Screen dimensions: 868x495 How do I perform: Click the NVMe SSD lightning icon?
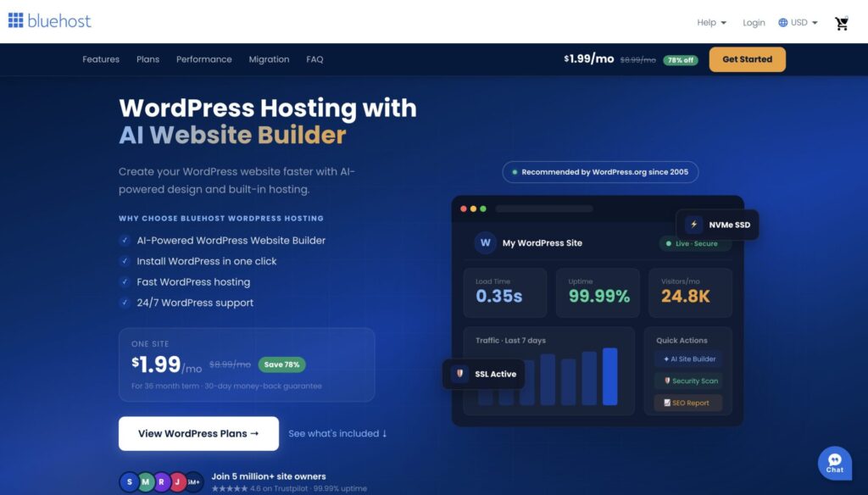point(693,225)
